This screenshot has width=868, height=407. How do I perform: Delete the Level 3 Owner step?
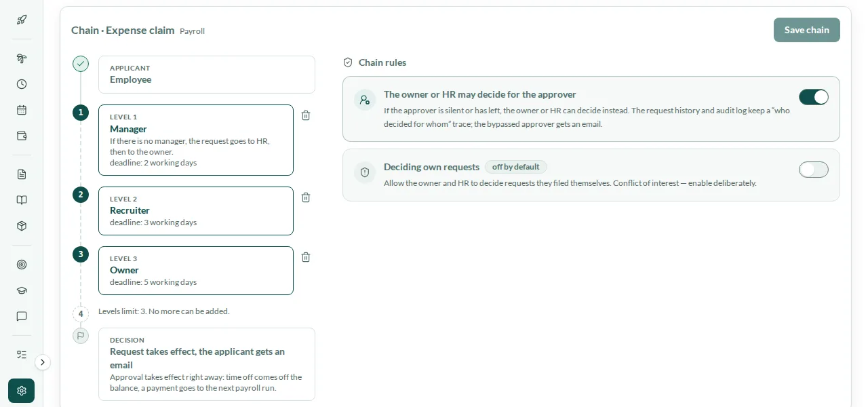[306, 257]
